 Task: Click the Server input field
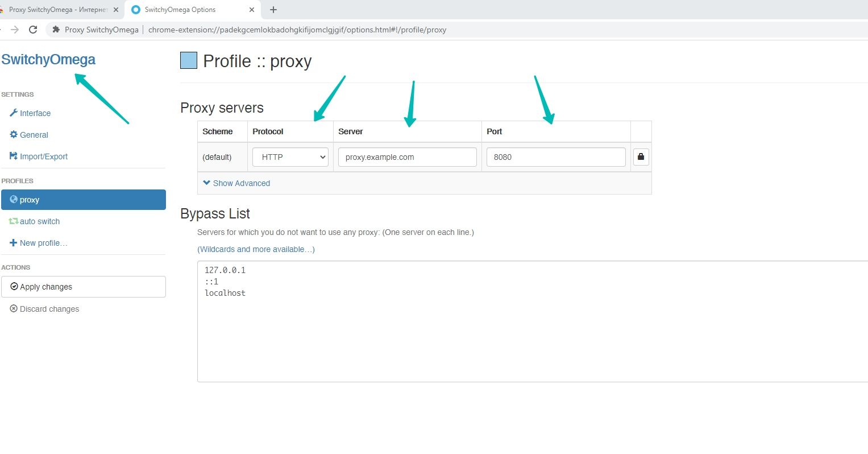click(x=408, y=157)
